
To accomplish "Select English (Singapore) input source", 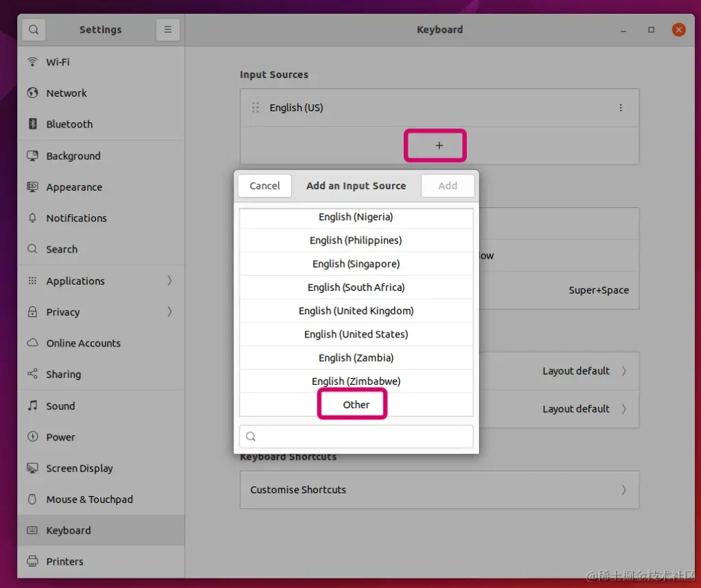I will click(356, 263).
